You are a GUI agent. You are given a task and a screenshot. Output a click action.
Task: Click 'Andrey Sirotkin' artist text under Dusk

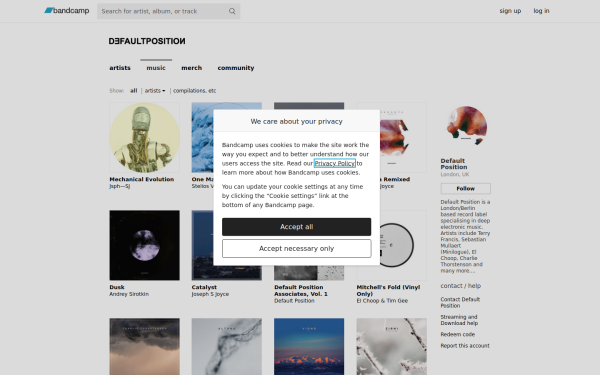[129, 294]
